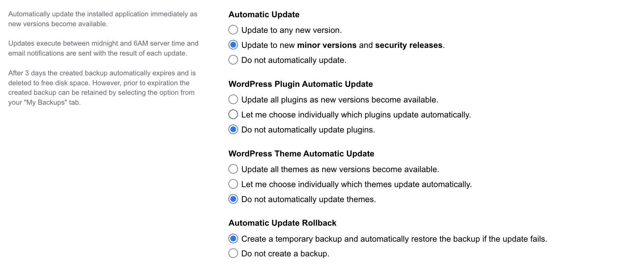Viewport: 644px width, 272px height.
Task: Click the selected temporary backup radio indicator
Action: coord(233,238)
